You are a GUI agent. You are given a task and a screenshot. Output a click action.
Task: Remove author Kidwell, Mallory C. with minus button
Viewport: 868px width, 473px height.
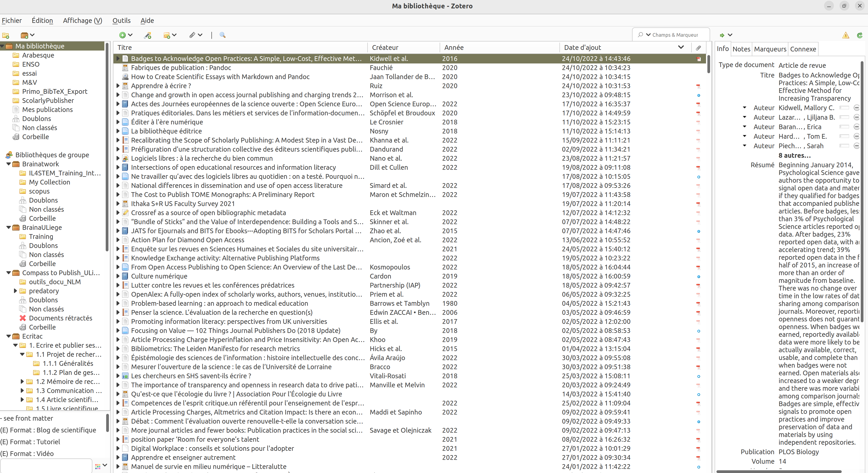coord(857,108)
